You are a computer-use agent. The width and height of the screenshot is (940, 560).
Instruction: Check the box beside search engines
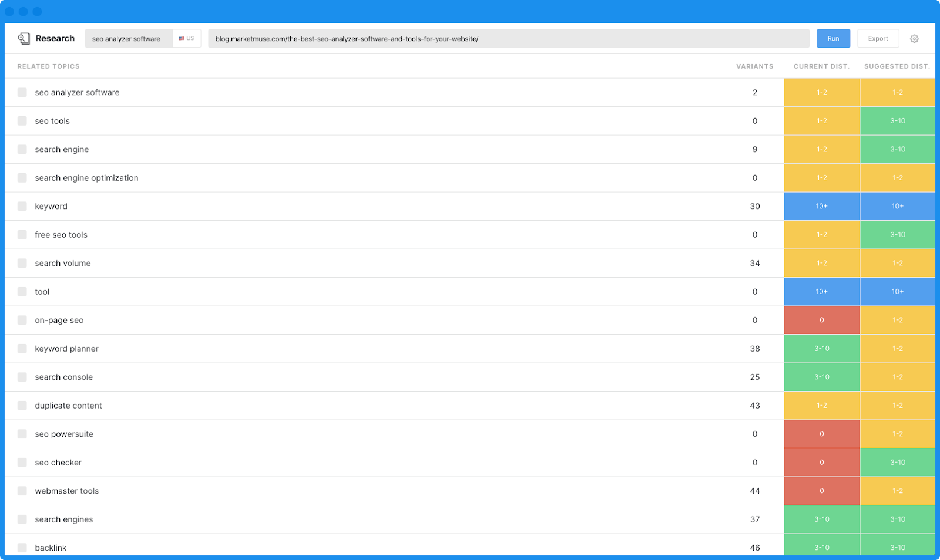(22, 519)
